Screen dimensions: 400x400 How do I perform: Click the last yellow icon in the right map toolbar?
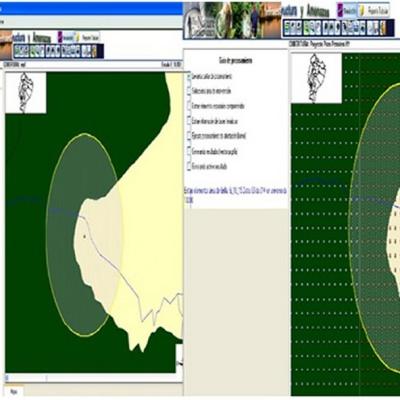click(x=383, y=27)
